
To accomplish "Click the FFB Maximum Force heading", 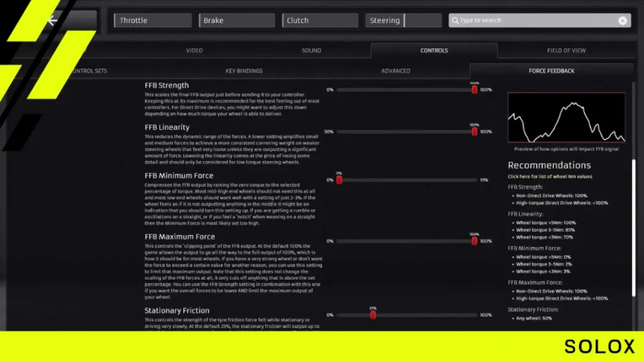I will 179,237.
